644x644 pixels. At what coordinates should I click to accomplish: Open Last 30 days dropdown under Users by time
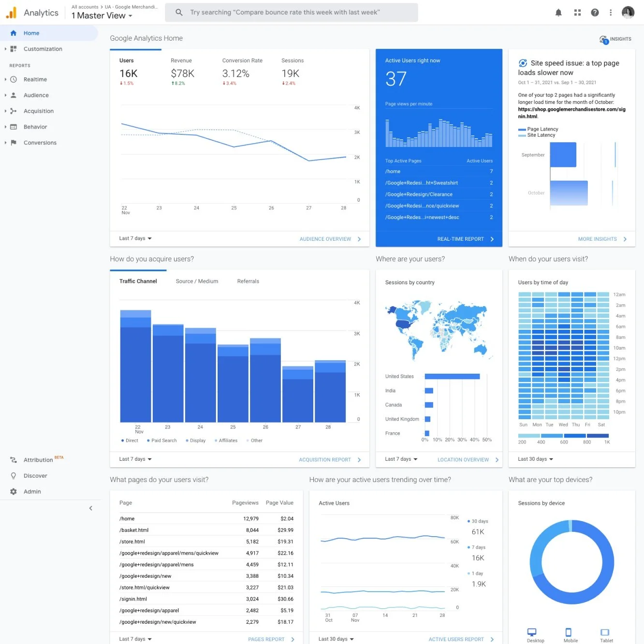point(536,459)
